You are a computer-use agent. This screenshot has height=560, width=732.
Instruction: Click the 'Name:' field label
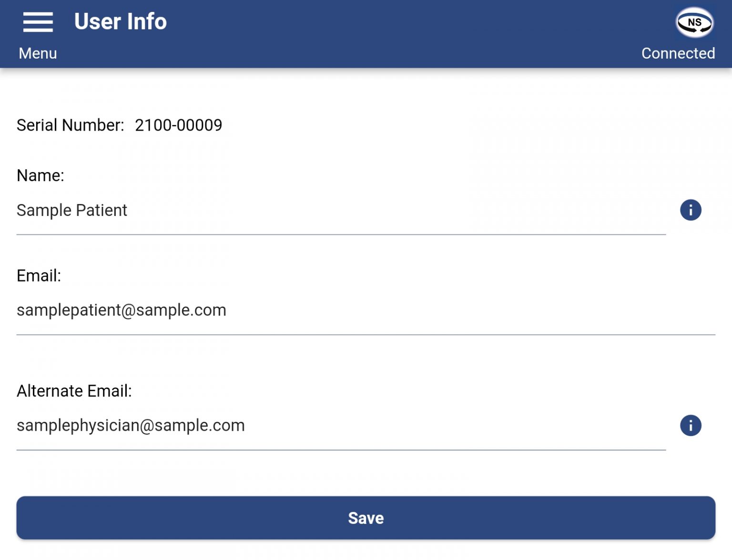coord(40,176)
